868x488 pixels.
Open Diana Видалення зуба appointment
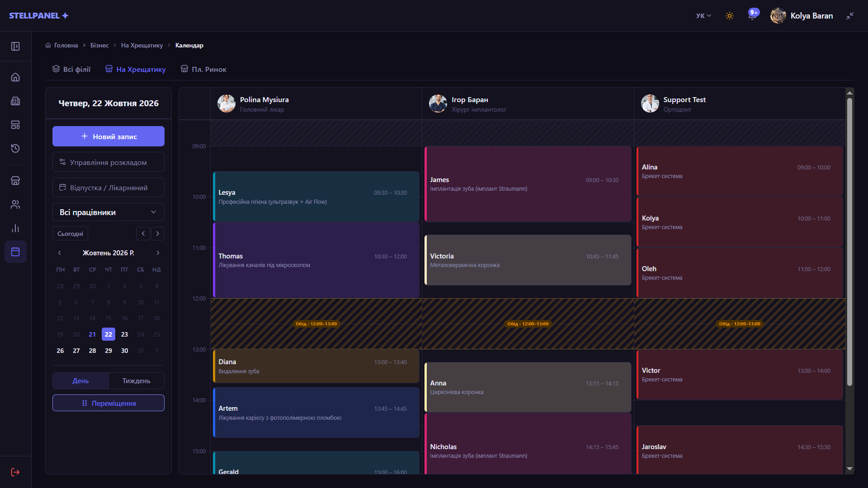click(316, 366)
